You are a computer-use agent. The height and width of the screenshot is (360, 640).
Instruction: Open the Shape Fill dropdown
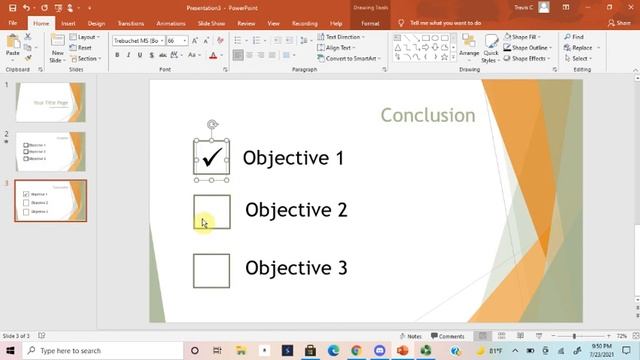click(x=522, y=37)
